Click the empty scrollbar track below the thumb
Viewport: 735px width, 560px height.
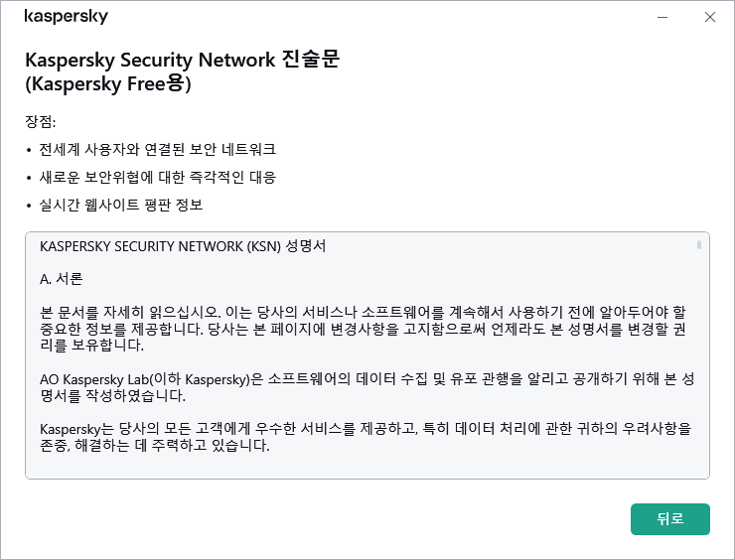(699, 377)
